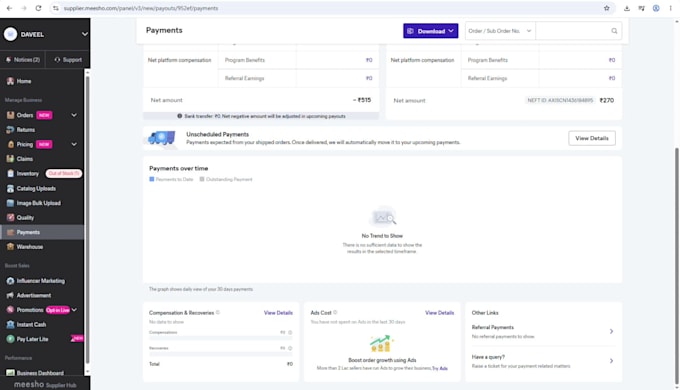View Details for Compensation & Recoveries
Screen dimensions: 680x390
[x=278, y=313]
